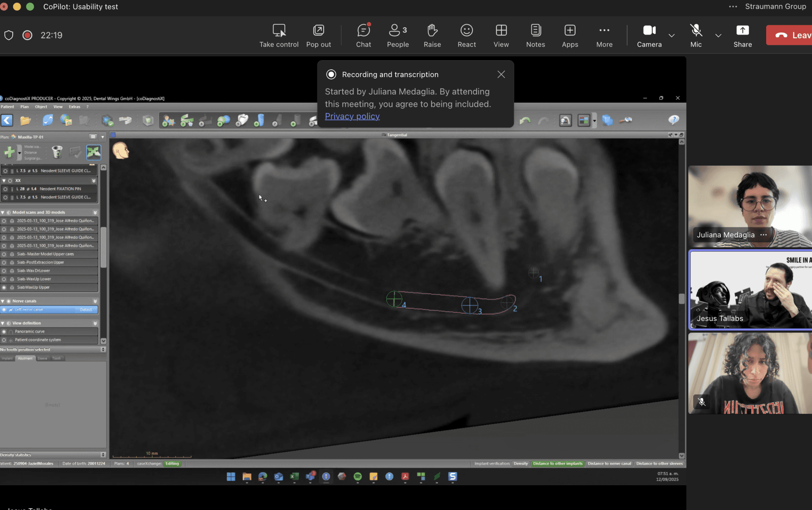812x510 pixels.
Task: Switch to the Abutment tab
Action: pos(25,358)
